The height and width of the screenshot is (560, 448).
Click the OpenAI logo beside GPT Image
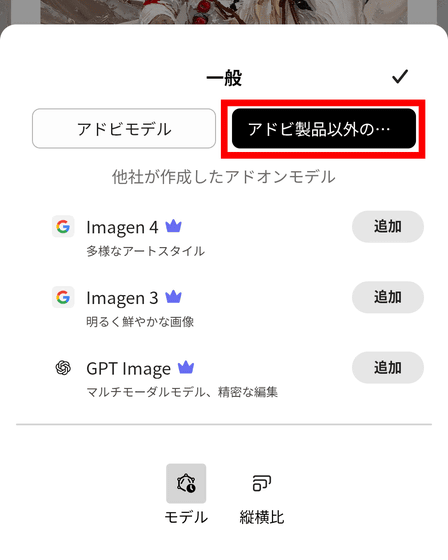point(63,368)
